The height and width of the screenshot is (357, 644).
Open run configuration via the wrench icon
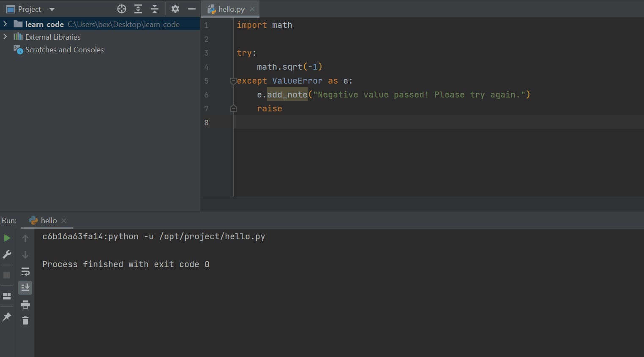click(x=7, y=254)
